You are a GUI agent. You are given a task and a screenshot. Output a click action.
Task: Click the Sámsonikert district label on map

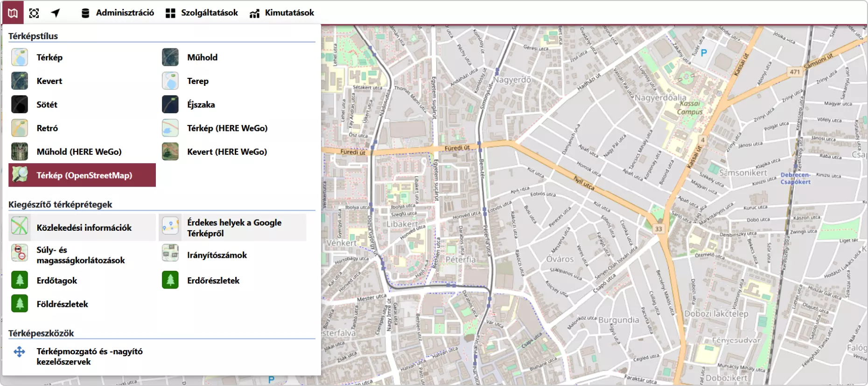(x=743, y=173)
